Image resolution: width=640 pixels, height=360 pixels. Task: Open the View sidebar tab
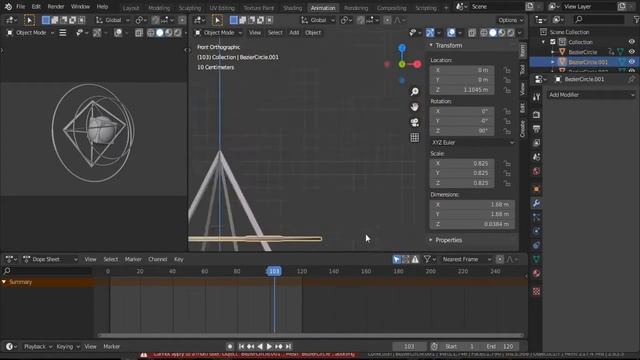522,89
